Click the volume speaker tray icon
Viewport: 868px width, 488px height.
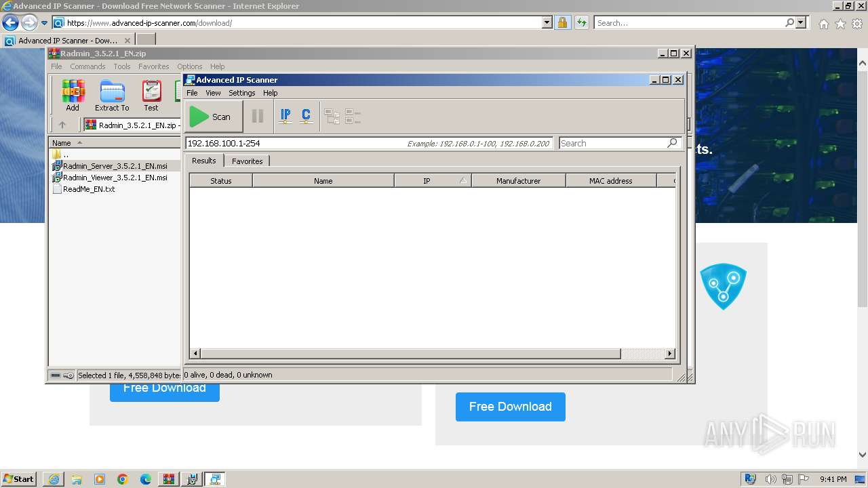771,479
